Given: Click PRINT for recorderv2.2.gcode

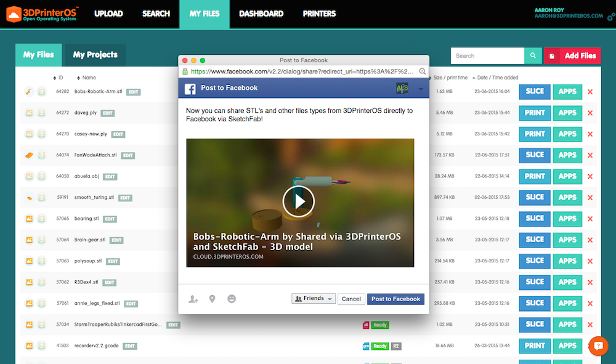Looking at the screenshot, I should pos(535,346).
